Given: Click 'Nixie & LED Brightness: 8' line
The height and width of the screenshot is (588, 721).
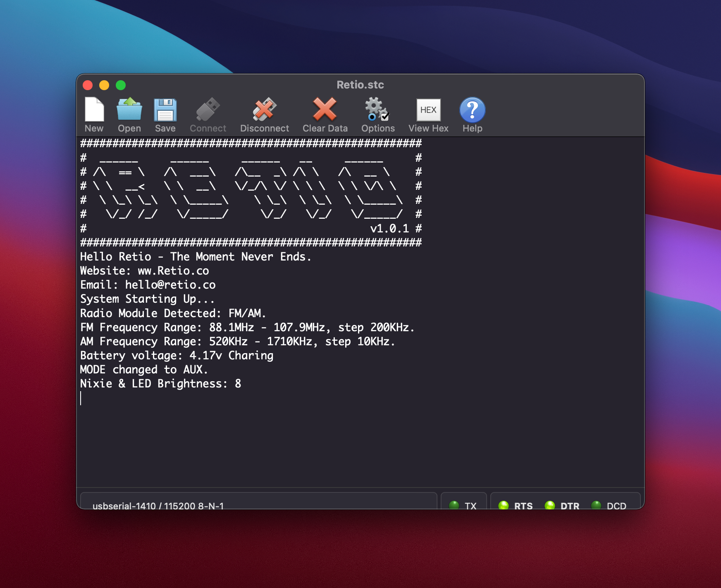Looking at the screenshot, I should coord(161,384).
